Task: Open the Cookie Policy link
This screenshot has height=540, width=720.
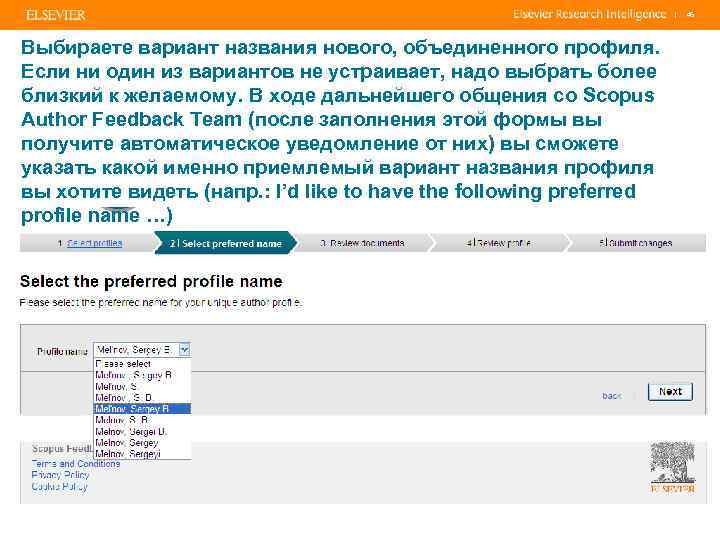Action: point(59,486)
